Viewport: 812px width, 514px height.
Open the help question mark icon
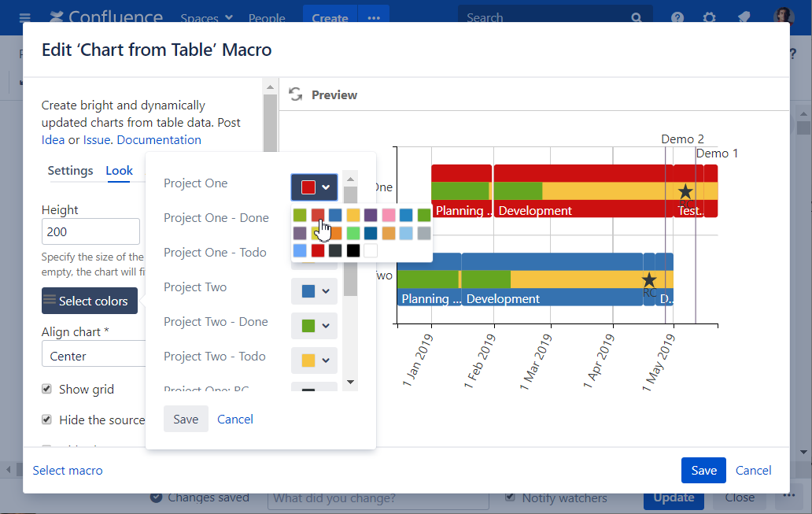pyautogui.click(x=677, y=18)
